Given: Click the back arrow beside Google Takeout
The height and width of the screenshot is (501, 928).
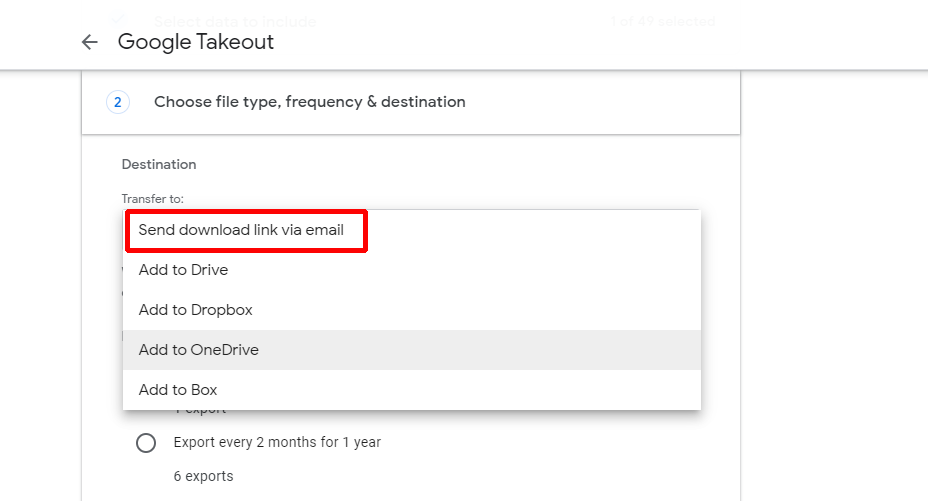Looking at the screenshot, I should point(90,42).
